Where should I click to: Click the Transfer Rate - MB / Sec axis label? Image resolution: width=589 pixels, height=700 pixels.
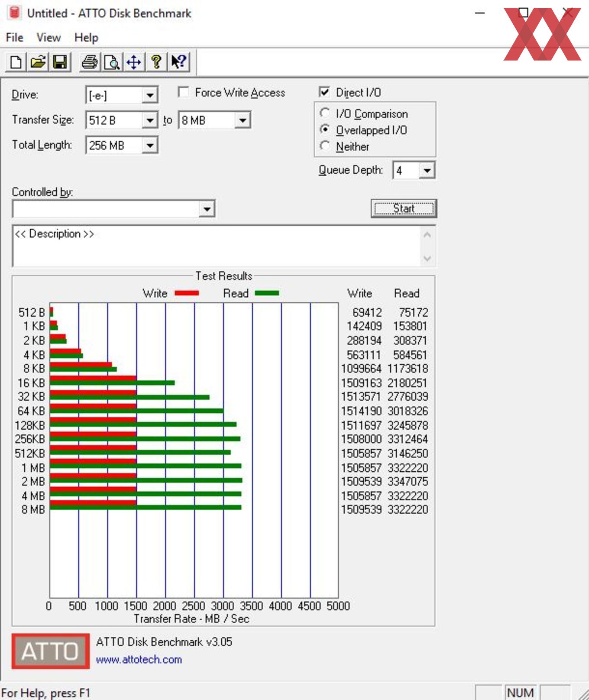click(191, 619)
